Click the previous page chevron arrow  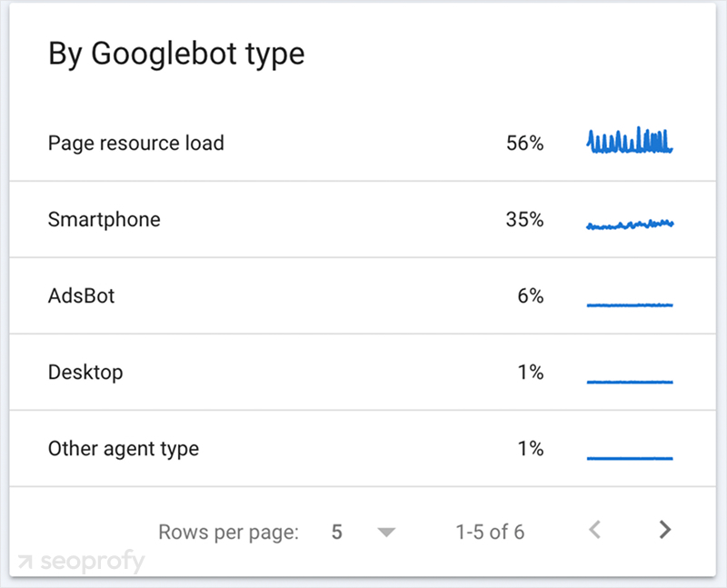coord(595,530)
